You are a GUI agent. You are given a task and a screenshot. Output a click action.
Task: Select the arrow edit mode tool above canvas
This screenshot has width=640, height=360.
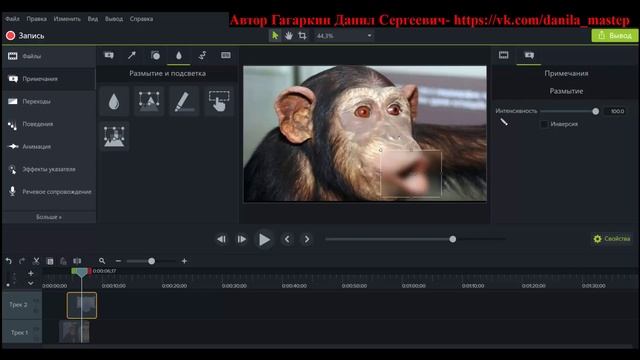click(275, 36)
